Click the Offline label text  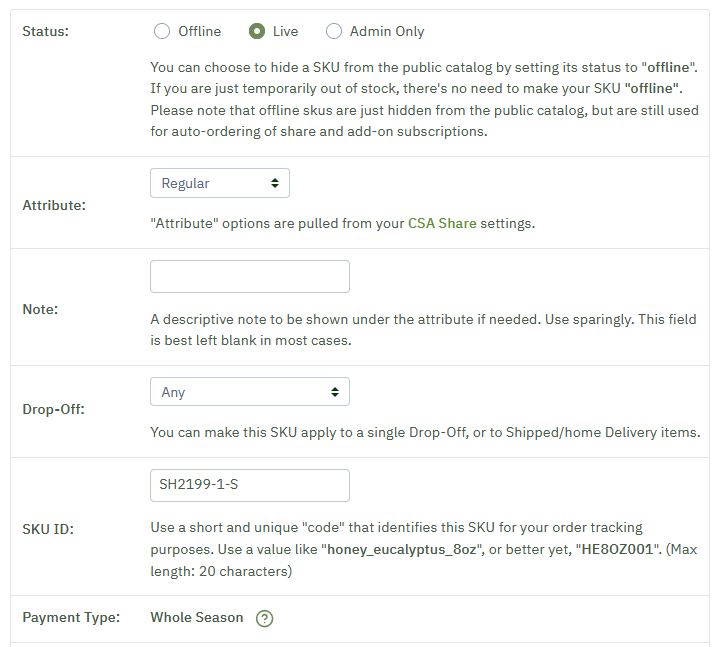(199, 31)
